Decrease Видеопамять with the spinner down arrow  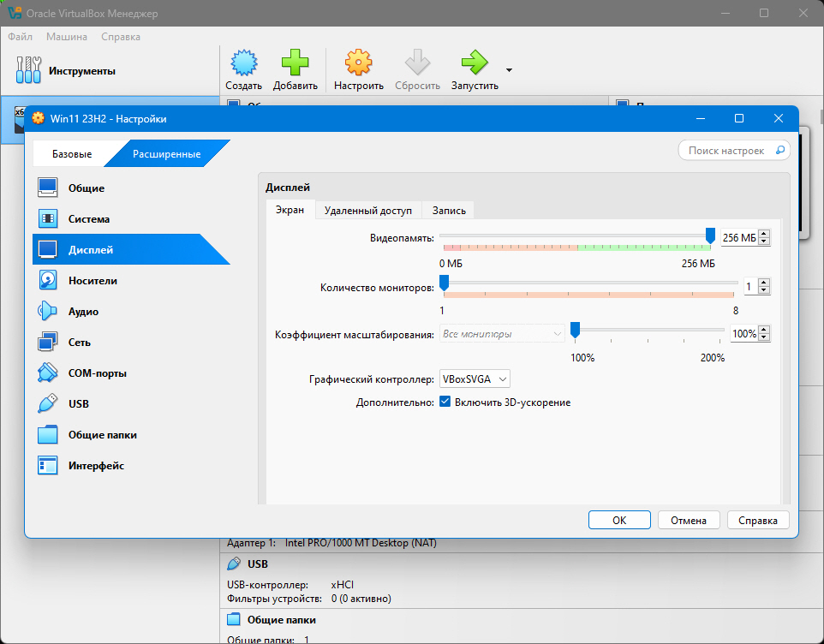(x=765, y=241)
